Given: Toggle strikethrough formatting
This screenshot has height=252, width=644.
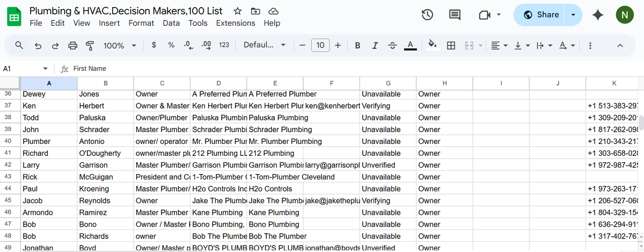Looking at the screenshot, I should pyautogui.click(x=392, y=46).
